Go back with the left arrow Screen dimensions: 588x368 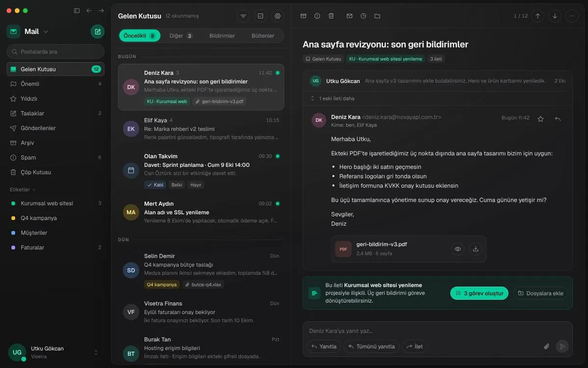(89, 10)
